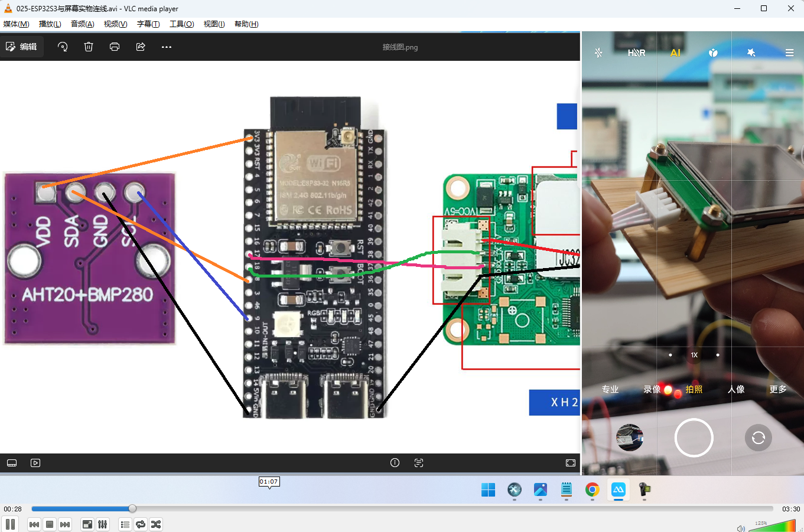804x532 pixels.
Task: Skip to next media in VLC
Action: pos(65,524)
